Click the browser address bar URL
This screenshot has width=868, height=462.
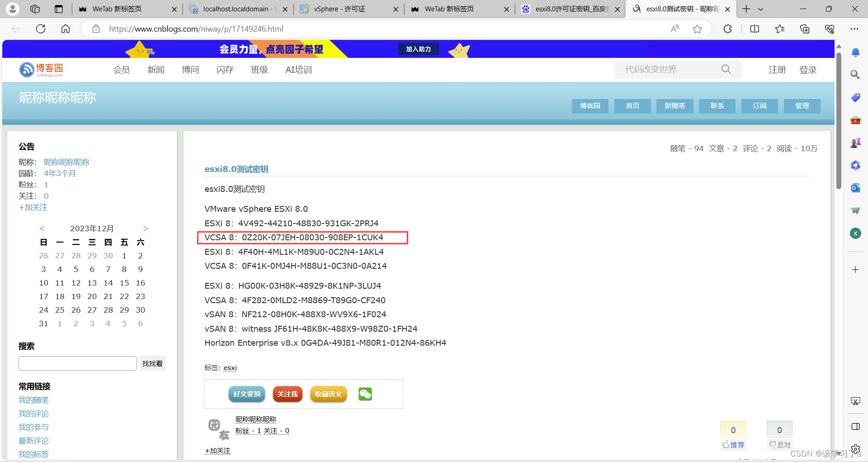[x=196, y=29]
